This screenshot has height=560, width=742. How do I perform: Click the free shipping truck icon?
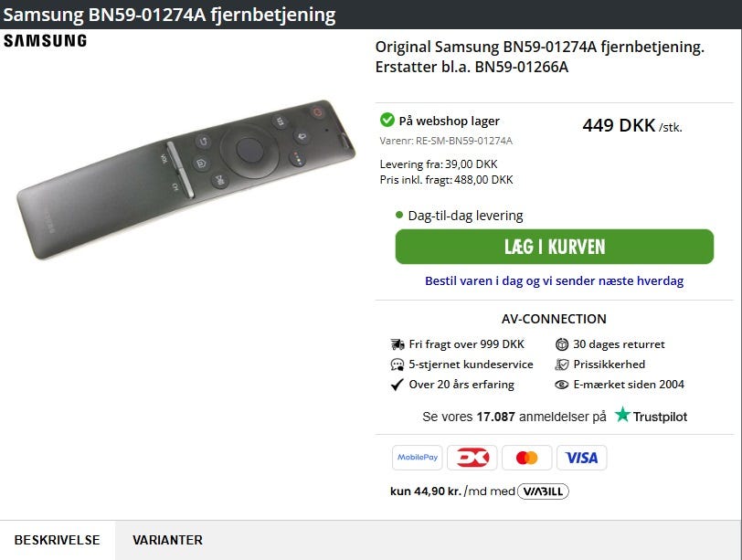coord(397,344)
